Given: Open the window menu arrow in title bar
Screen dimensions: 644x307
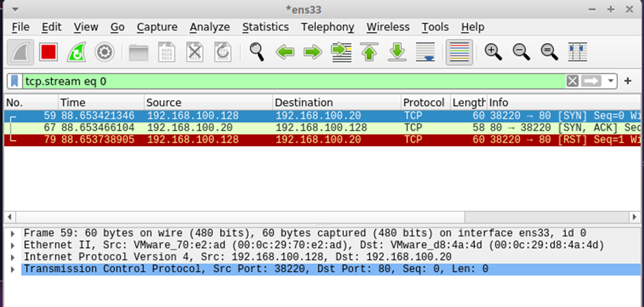Looking at the screenshot, I should point(15,9).
